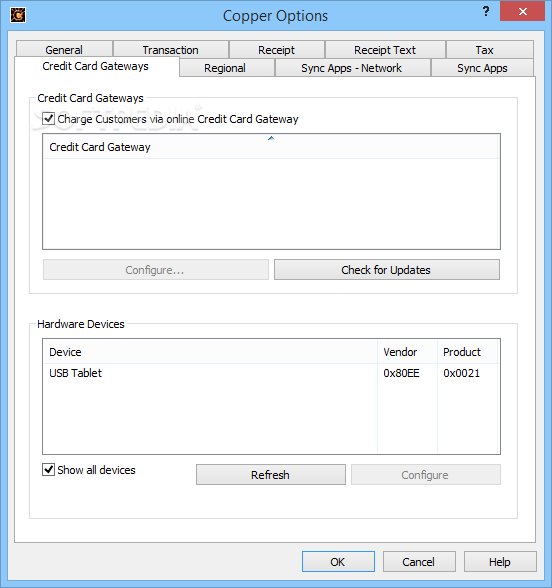Click the gateway Configure... button
Viewport: 552px width, 588px height.
(156, 270)
